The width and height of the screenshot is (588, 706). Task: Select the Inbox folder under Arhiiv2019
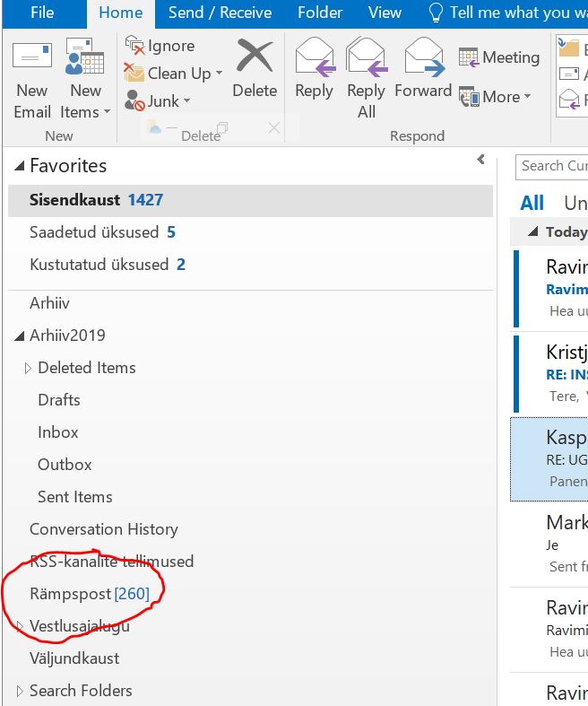pyautogui.click(x=58, y=432)
